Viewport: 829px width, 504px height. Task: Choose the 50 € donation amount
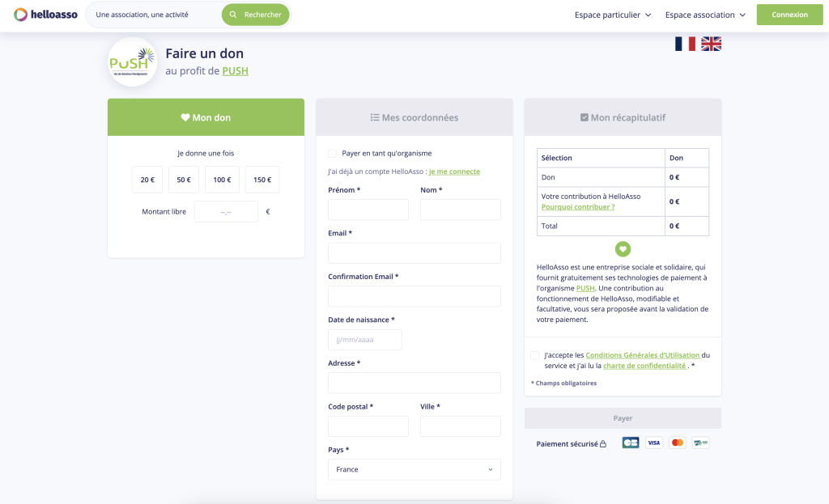[184, 180]
